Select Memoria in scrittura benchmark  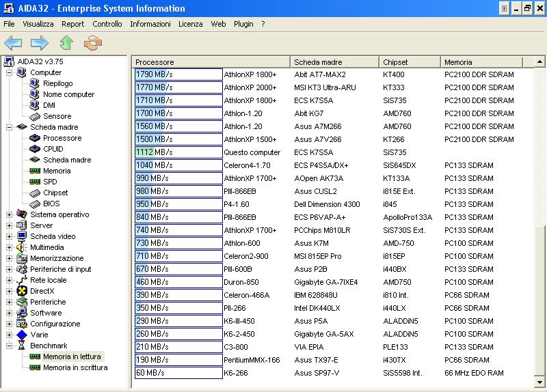[75, 367]
